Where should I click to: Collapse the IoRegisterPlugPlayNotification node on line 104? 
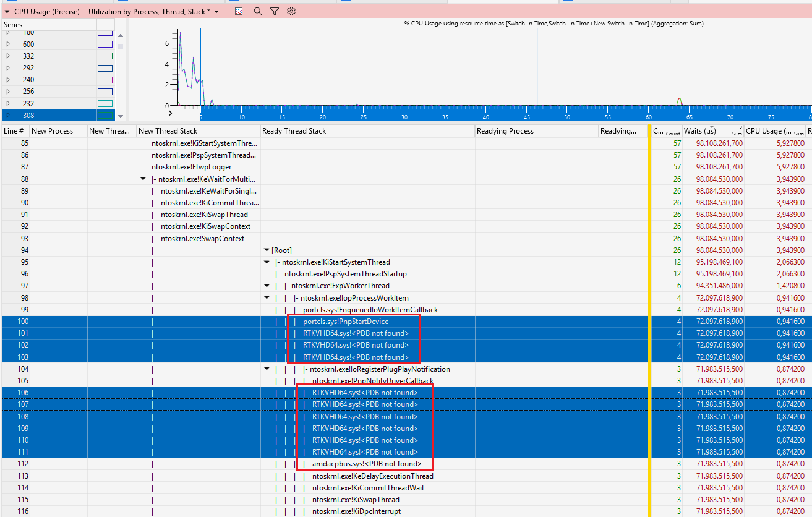267,369
